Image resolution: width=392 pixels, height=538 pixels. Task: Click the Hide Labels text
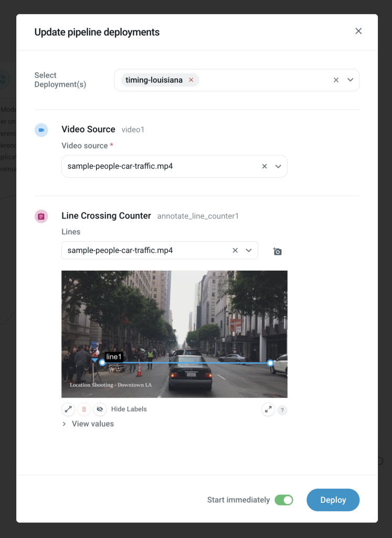129,409
